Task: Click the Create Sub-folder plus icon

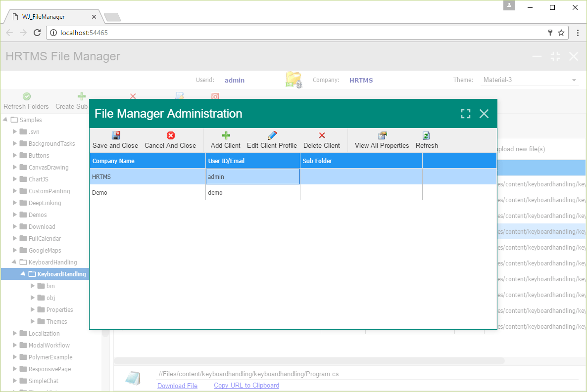Action: (81, 96)
